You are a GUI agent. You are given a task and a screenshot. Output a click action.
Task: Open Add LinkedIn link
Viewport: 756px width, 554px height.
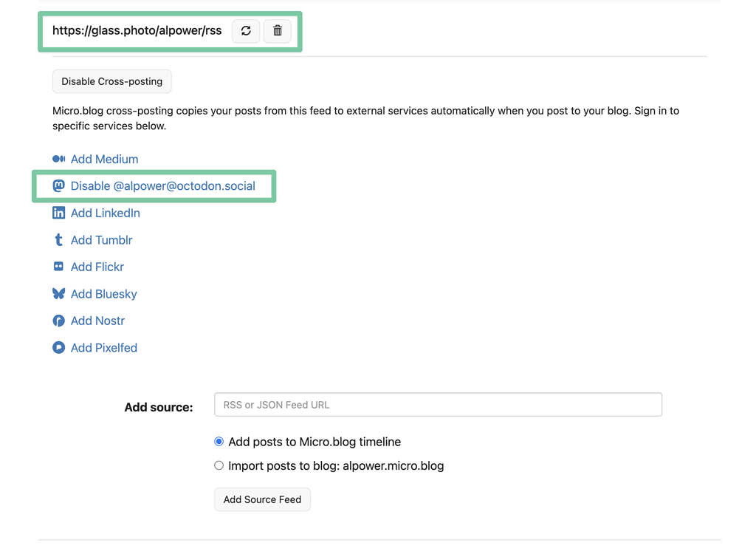(106, 213)
